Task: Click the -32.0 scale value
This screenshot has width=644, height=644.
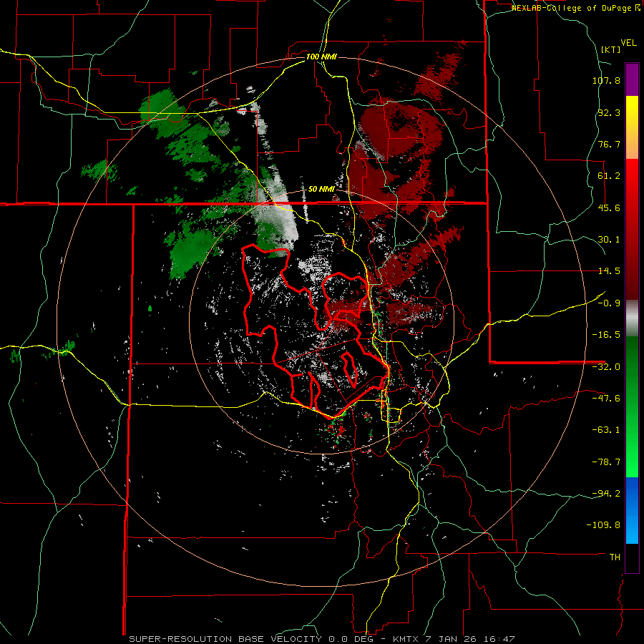Action: coord(606,367)
